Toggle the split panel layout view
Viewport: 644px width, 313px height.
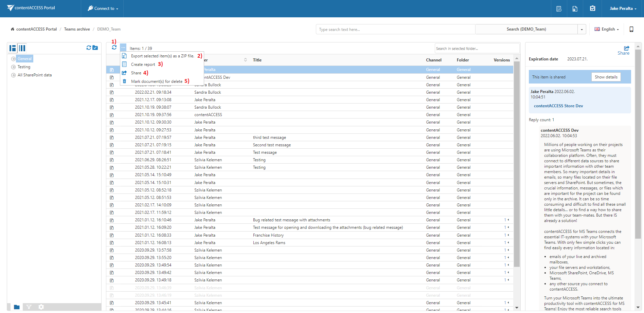pyautogui.click(x=13, y=48)
